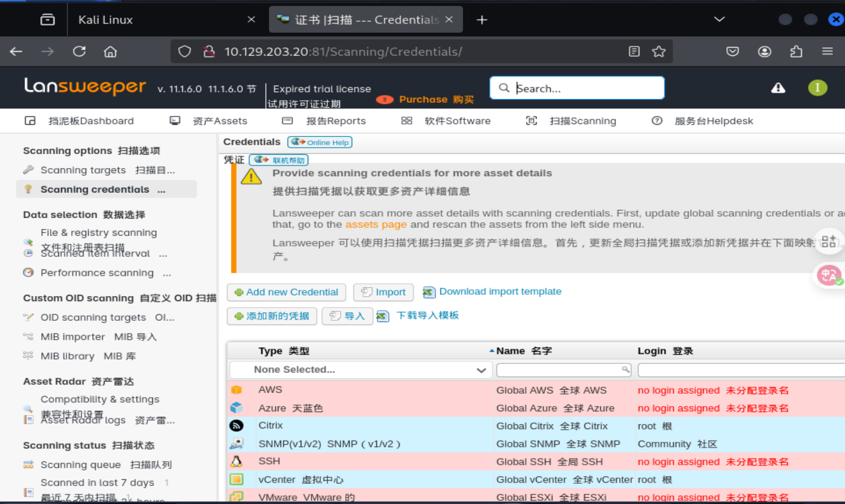The image size is (845, 504).
Task: Click the AWS orange cube icon
Action: (x=237, y=390)
